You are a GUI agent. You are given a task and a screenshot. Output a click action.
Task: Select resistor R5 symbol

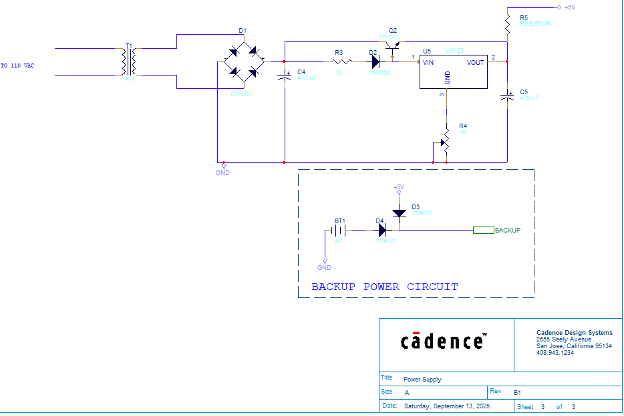(x=507, y=24)
